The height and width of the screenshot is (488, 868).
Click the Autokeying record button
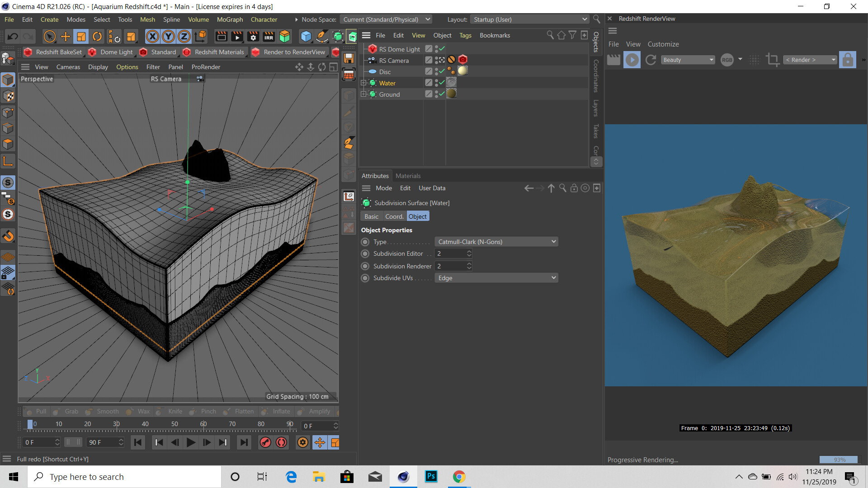pyautogui.click(x=281, y=442)
